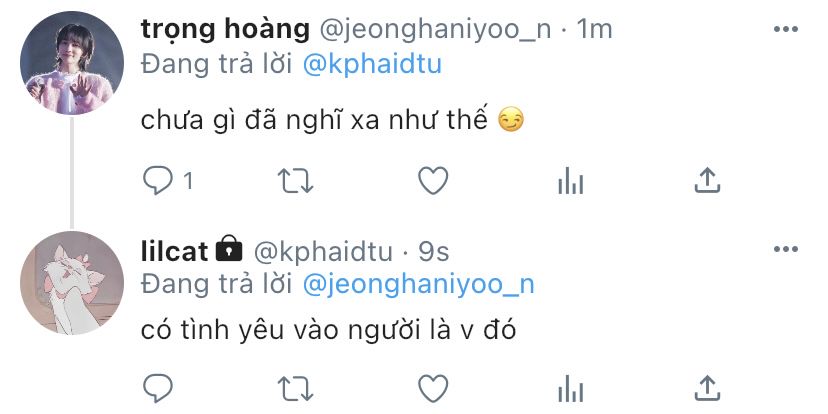Open the @kphaidtu mention link in the first tweet

pos(372,65)
